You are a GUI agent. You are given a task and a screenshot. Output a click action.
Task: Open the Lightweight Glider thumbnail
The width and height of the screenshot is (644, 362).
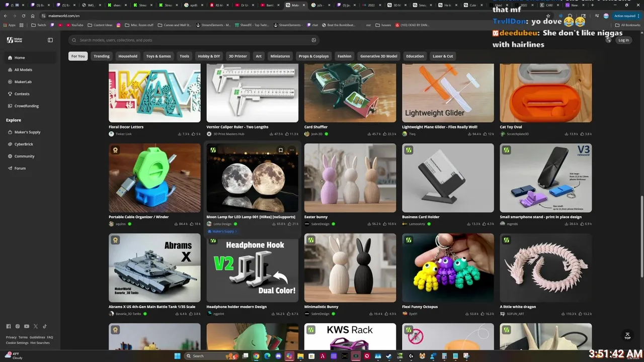tap(448, 93)
